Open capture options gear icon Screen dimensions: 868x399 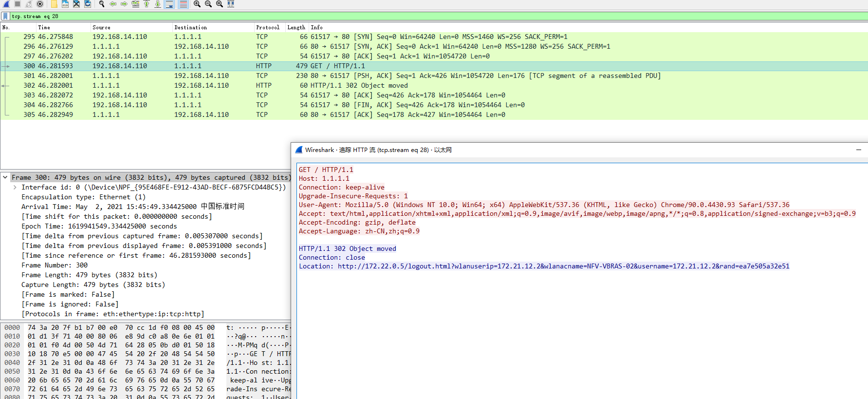click(x=40, y=4)
